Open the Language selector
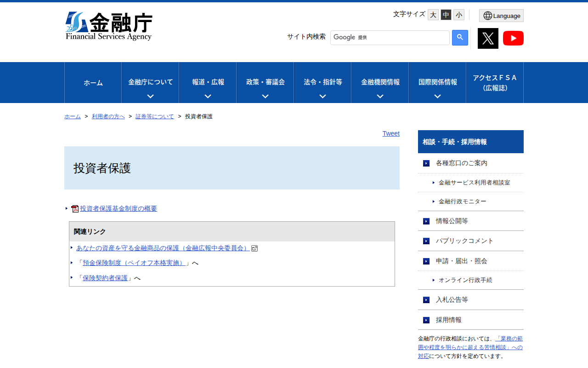 point(501,16)
